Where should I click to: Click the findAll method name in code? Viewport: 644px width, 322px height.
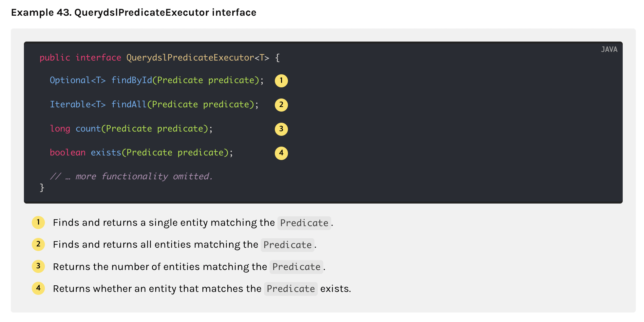pyautogui.click(x=129, y=104)
